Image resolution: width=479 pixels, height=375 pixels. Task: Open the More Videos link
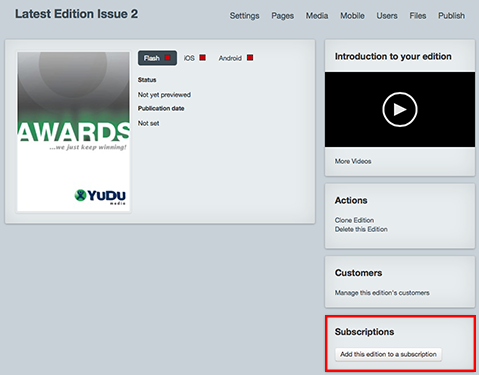tap(353, 161)
